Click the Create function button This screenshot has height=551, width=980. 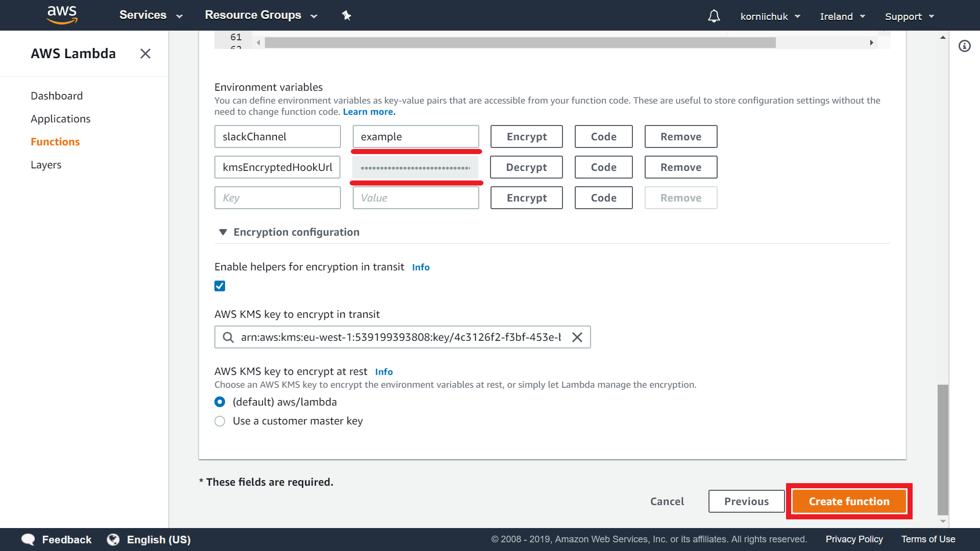click(x=849, y=502)
